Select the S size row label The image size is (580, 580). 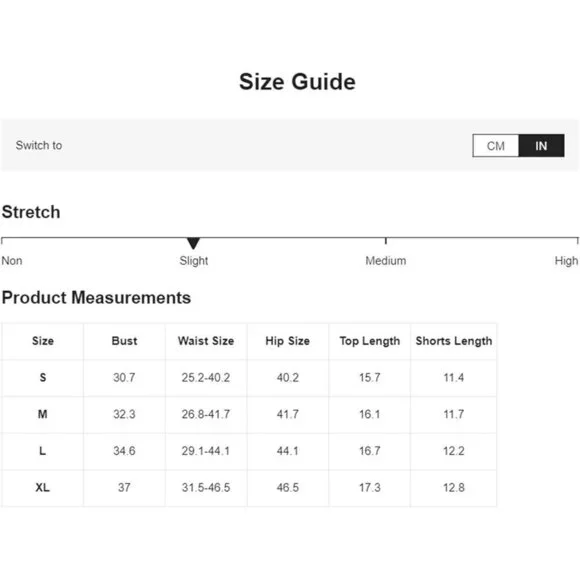click(x=43, y=378)
